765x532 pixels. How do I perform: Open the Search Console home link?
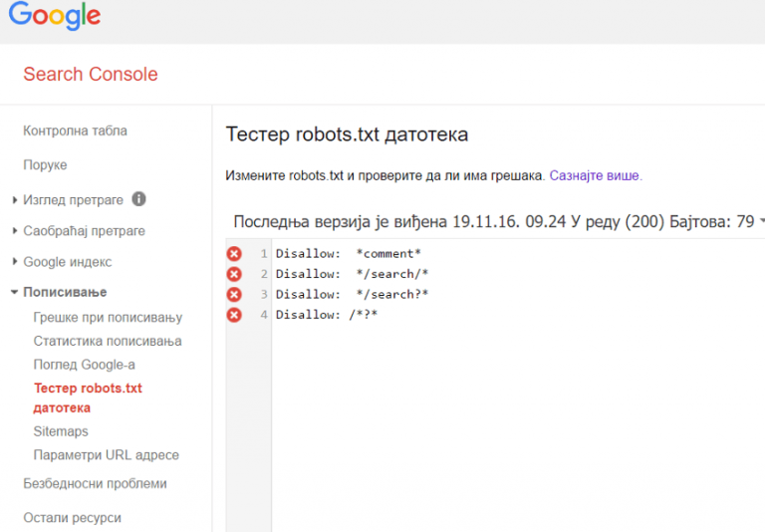click(91, 74)
